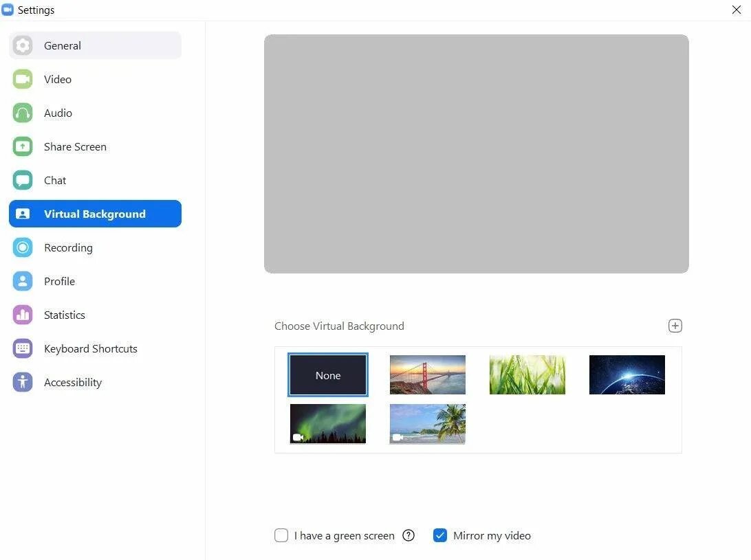Click the Chat bubble icon
This screenshot has height=560, width=751.
point(23,180)
